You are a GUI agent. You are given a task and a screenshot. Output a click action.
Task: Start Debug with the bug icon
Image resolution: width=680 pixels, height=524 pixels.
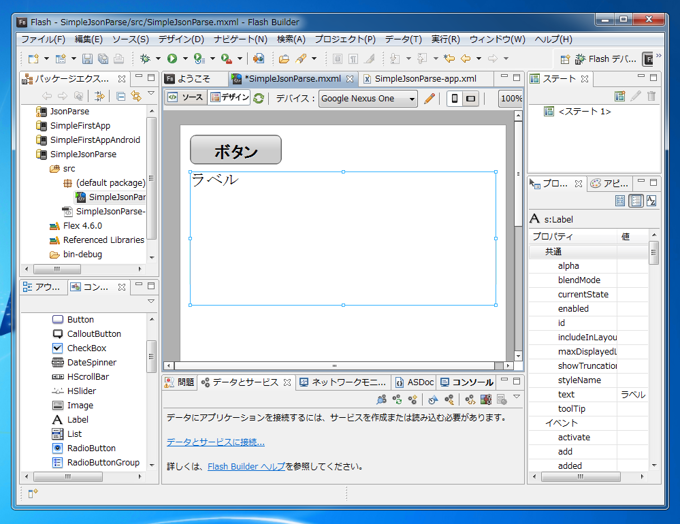pos(145,59)
